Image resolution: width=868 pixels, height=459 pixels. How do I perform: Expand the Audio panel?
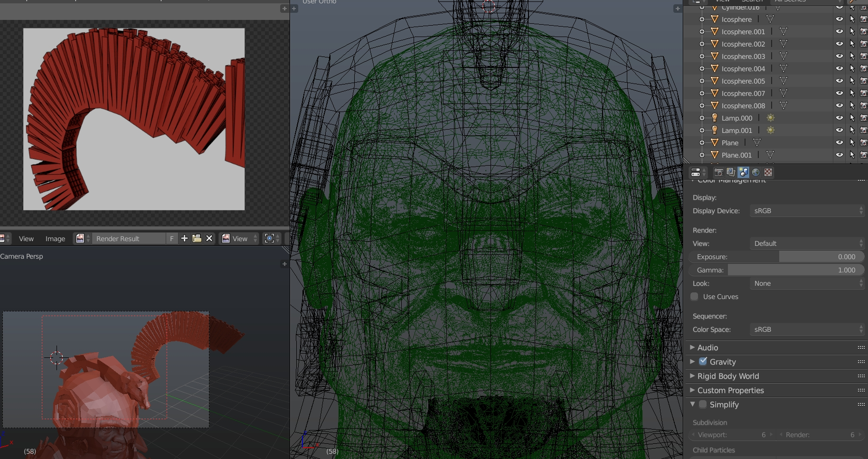point(692,347)
